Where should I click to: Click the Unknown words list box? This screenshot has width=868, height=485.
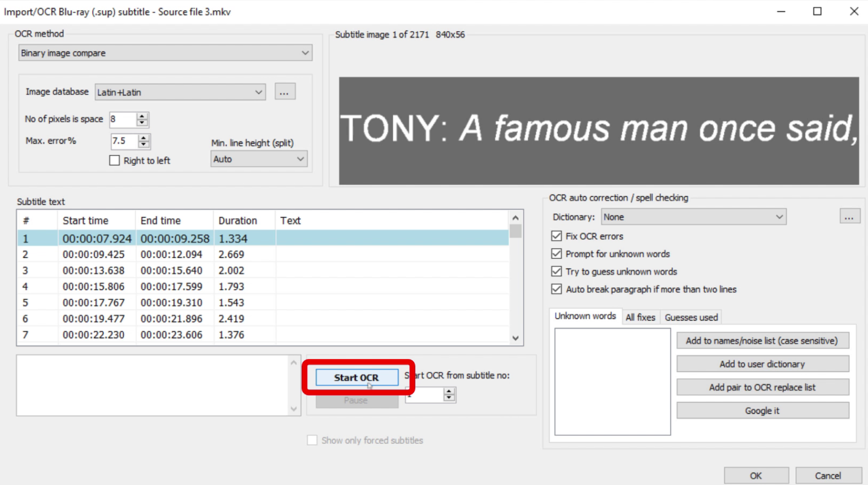613,382
